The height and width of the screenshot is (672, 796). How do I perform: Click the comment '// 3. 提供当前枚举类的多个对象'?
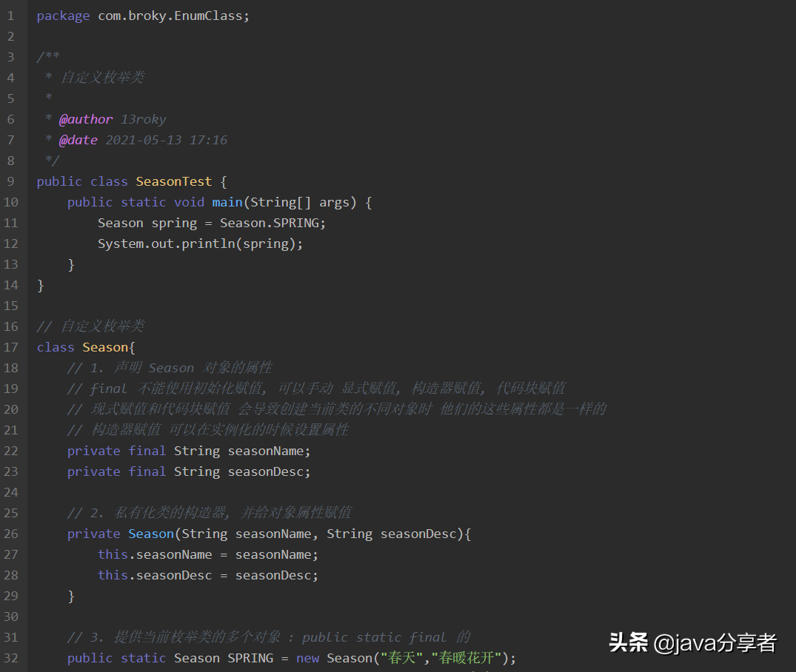[269, 637]
